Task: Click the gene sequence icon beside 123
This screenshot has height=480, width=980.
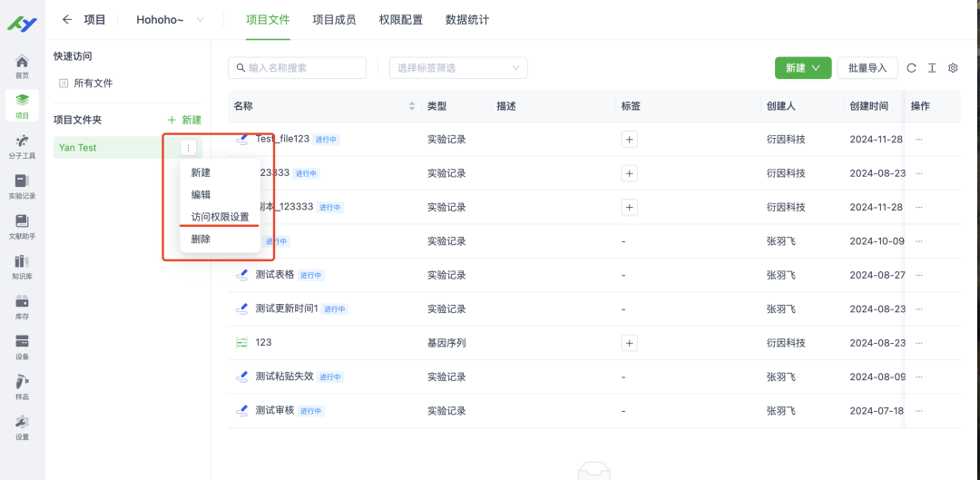Action: [241, 342]
